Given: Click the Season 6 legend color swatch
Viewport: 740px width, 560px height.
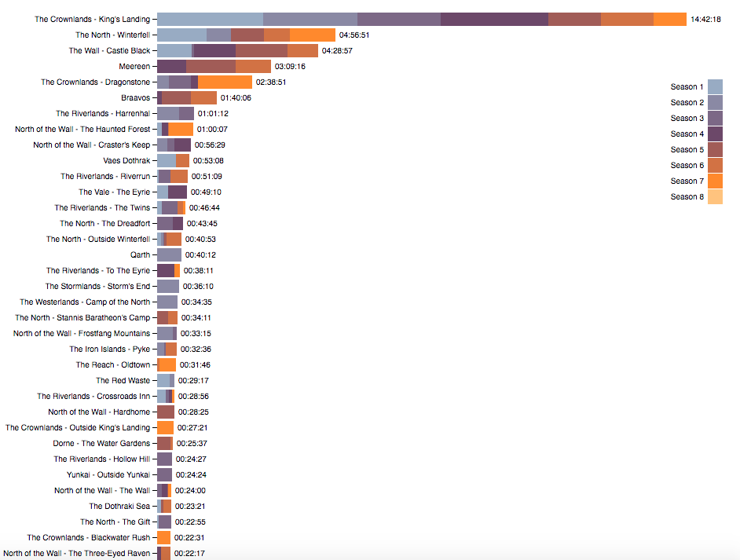Looking at the screenshot, I should pos(715,165).
